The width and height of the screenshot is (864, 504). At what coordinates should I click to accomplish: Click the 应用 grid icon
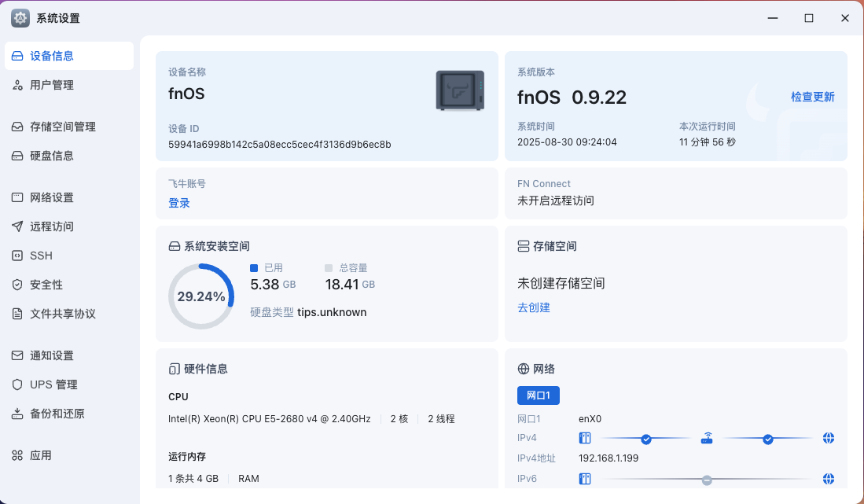click(x=17, y=455)
